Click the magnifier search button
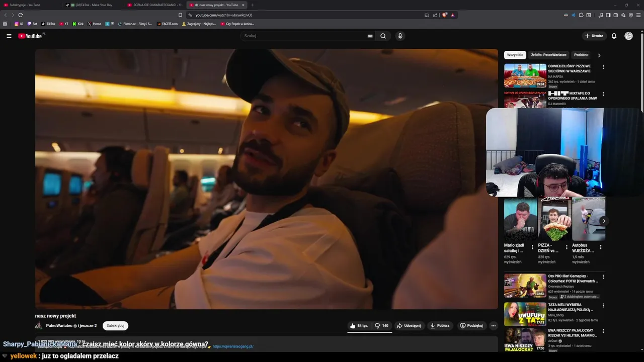This screenshot has height=362, width=644. pyautogui.click(x=383, y=36)
